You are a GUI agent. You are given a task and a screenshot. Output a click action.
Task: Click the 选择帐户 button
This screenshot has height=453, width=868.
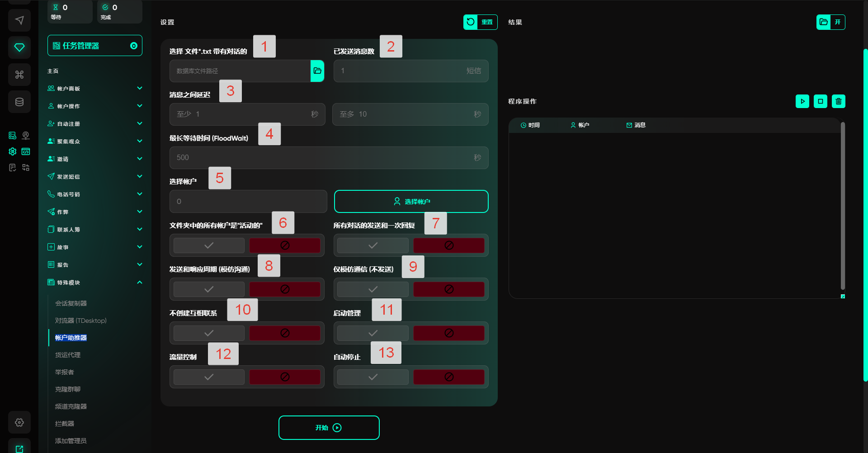(411, 202)
